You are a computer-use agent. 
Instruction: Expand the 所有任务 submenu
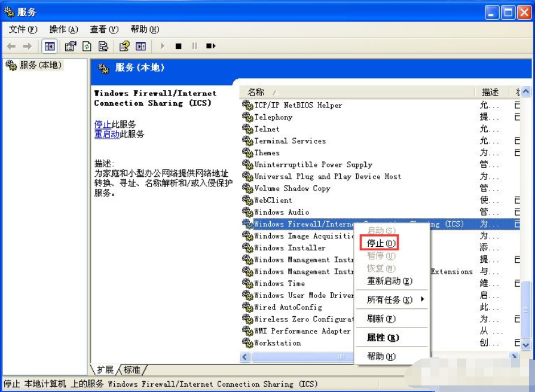tap(389, 299)
